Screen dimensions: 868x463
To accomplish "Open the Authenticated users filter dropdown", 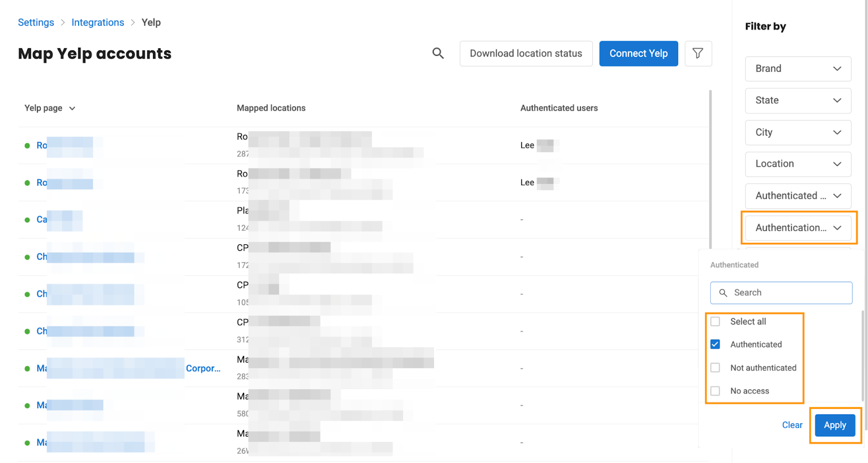I will (x=798, y=196).
